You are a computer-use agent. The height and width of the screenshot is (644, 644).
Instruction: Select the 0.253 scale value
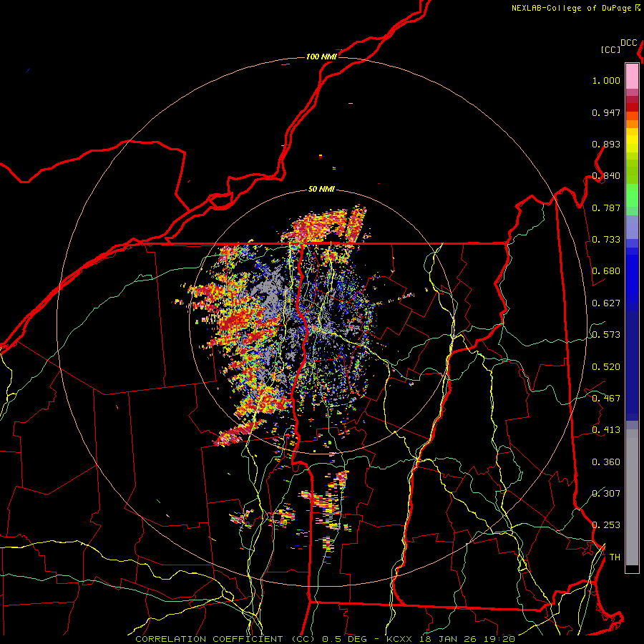coord(606,525)
